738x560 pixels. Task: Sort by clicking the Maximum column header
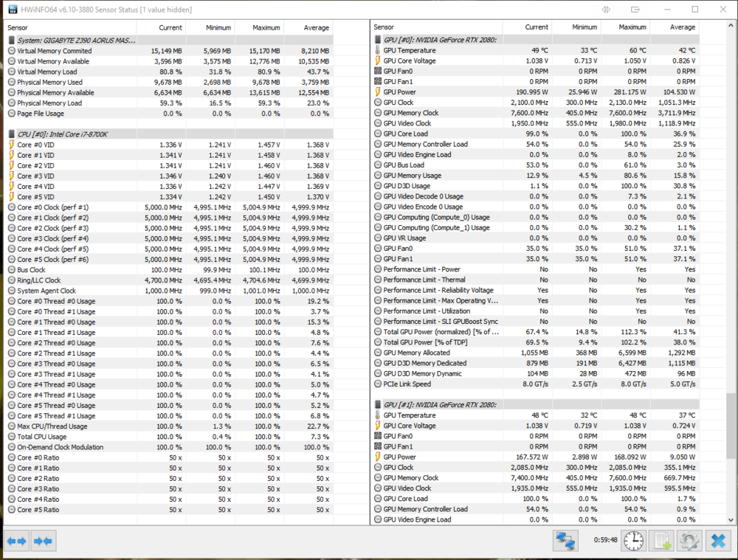[x=266, y=27]
